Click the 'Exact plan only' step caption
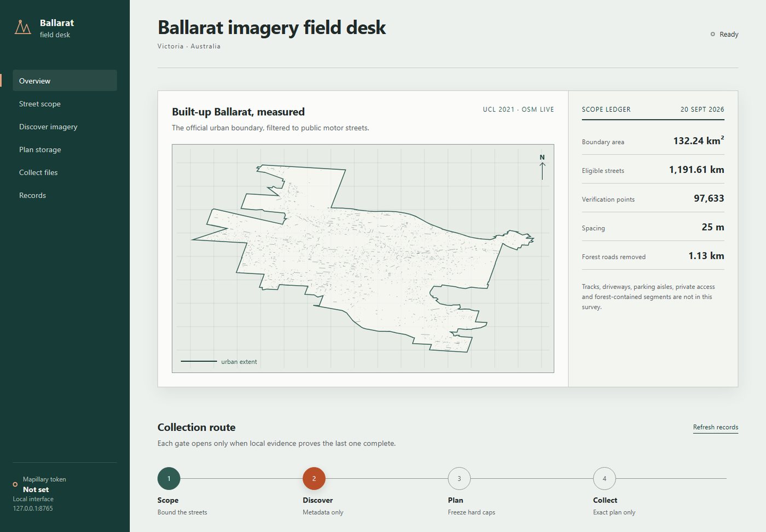Viewport: 766px width, 532px height. tap(614, 512)
